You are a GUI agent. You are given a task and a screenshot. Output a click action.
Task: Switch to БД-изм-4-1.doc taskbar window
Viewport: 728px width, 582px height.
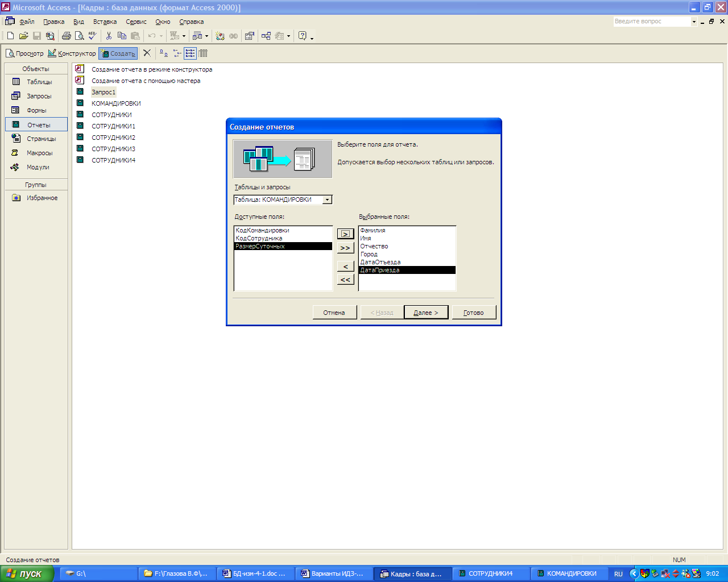pyautogui.click(x=255, y=573)
